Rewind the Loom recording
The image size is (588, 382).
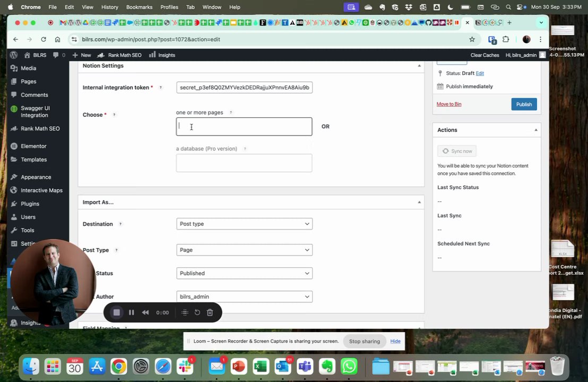pos(145,312)
